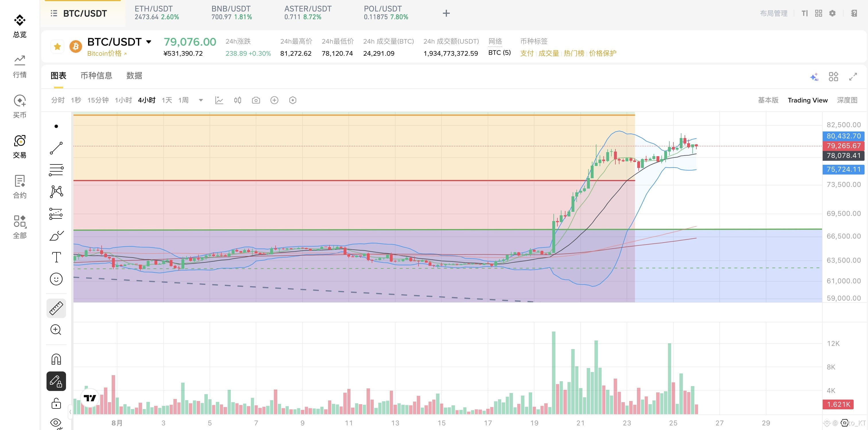Open the AI sparkle assistant icon

pos(814,77)
